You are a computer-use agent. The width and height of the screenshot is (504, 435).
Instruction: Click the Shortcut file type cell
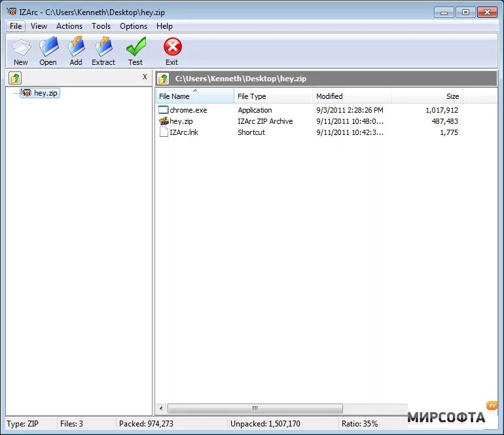pos(251,132)
